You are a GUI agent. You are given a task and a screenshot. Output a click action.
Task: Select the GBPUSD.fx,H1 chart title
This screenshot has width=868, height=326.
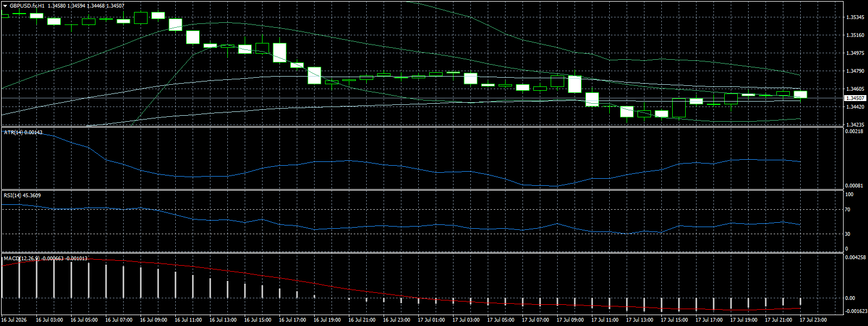(27, 6)
